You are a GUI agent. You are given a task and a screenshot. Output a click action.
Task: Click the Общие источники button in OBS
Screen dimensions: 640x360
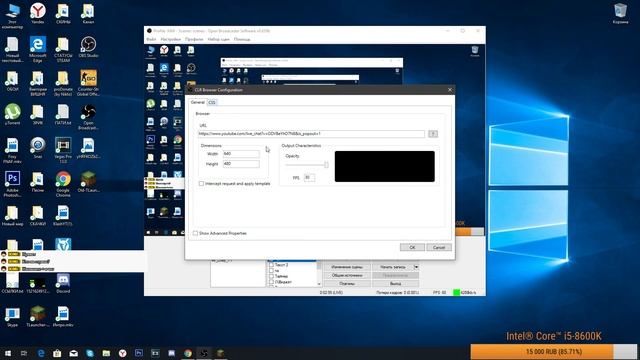pyautogui.click(x=347, y=275)
